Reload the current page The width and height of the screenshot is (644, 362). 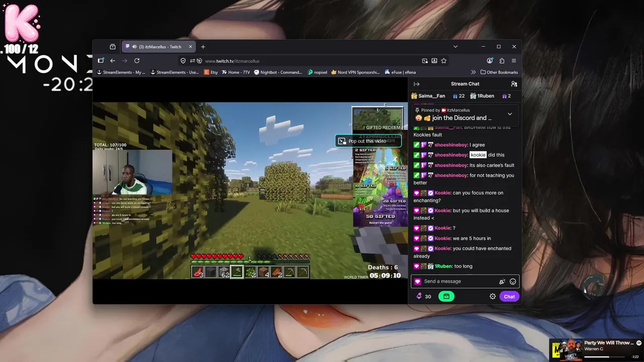click(137, 61)
